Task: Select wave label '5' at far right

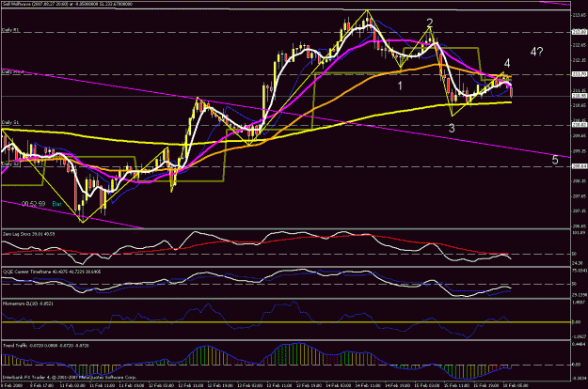Action: (x=555, y=161)
